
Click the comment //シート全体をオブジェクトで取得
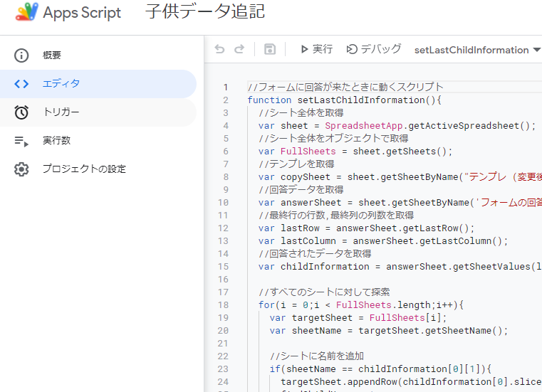333,139
